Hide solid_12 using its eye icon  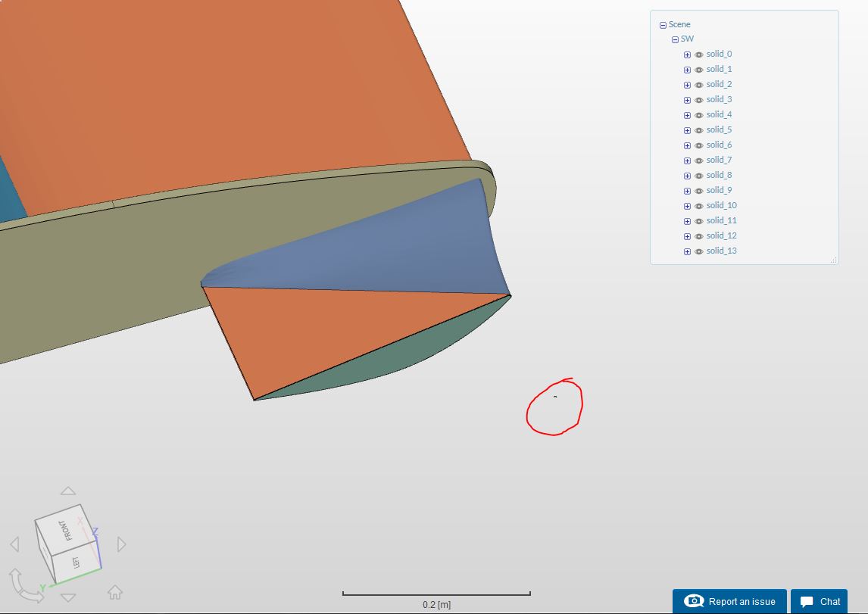698,236
